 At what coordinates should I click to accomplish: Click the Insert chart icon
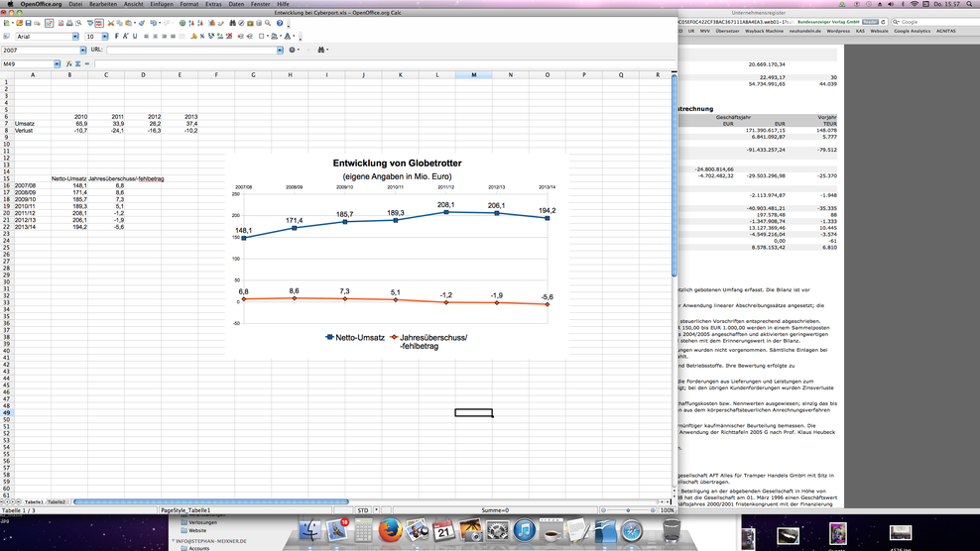coord(212,23)
